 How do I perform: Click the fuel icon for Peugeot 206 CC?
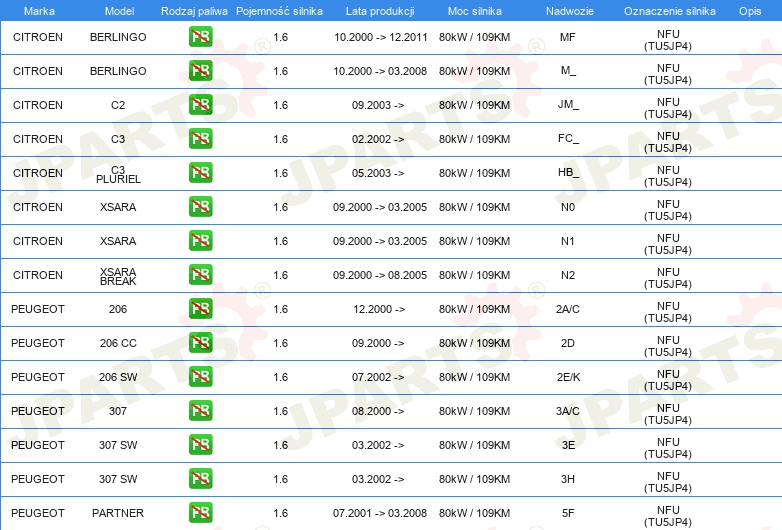tap(200, 343)
